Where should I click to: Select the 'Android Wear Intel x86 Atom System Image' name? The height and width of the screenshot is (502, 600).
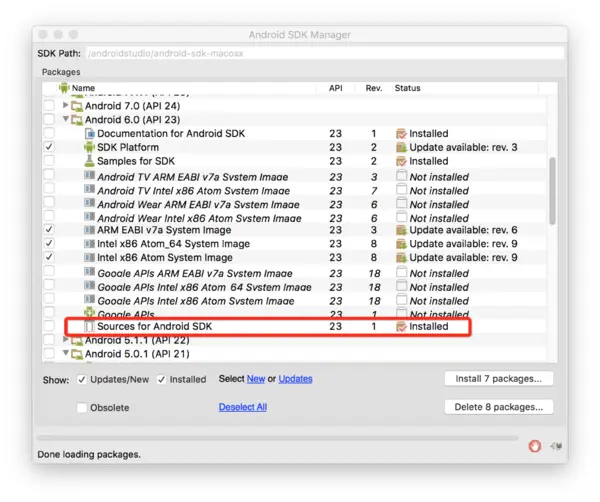click(x=199, y=218)
